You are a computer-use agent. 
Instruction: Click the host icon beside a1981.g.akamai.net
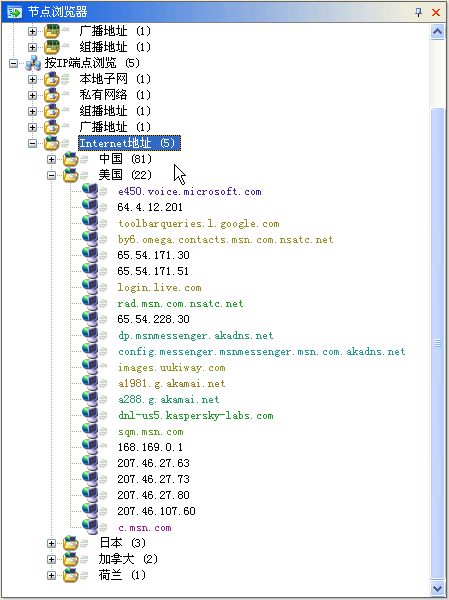pyautogui.click(x=90, y=383)
